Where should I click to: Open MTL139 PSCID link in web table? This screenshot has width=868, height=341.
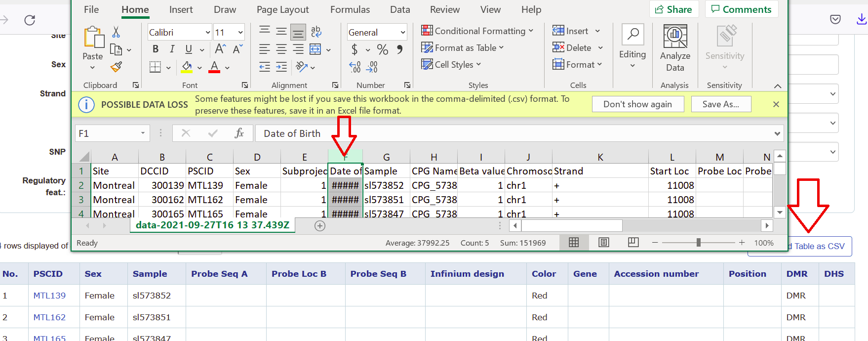(49, 296)
